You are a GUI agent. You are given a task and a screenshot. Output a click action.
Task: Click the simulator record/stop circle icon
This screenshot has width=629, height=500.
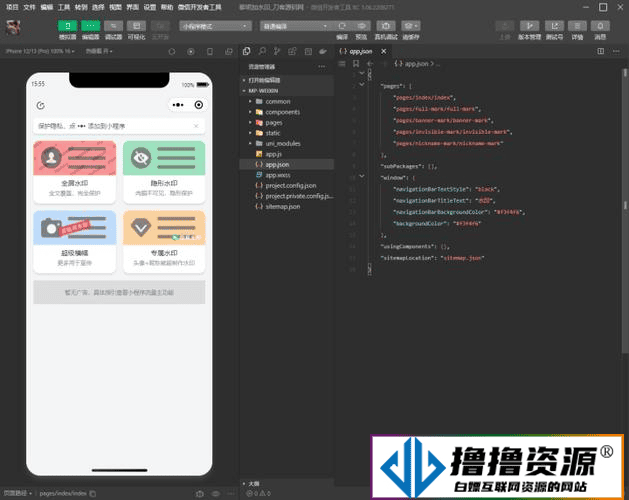point(191,52)
